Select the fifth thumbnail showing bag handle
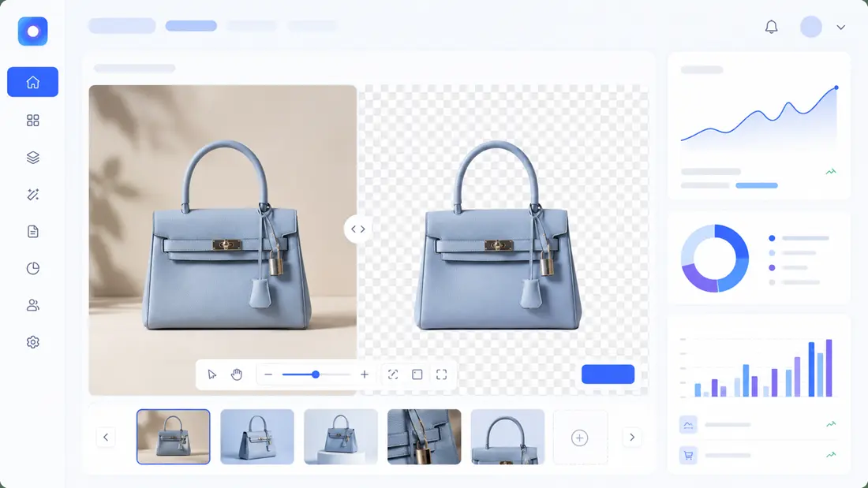 (x=507, y=437)
